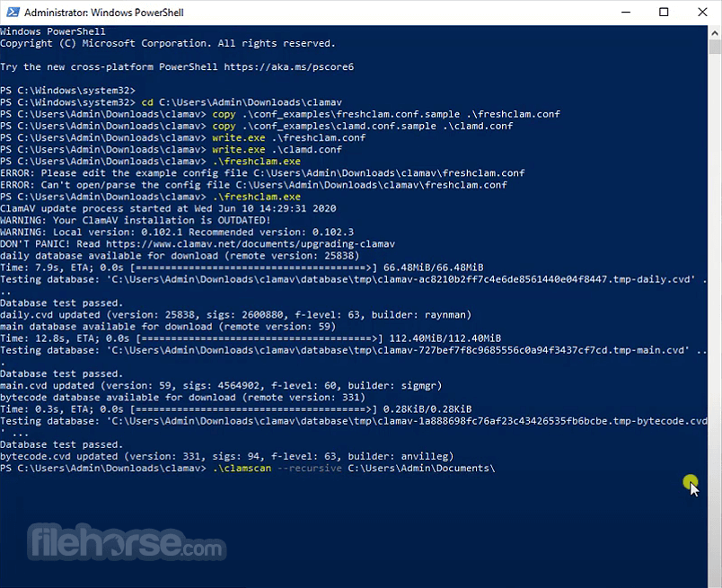Click the PowerShell icon in title bar

pyautogui.click(x=13, y=12)
